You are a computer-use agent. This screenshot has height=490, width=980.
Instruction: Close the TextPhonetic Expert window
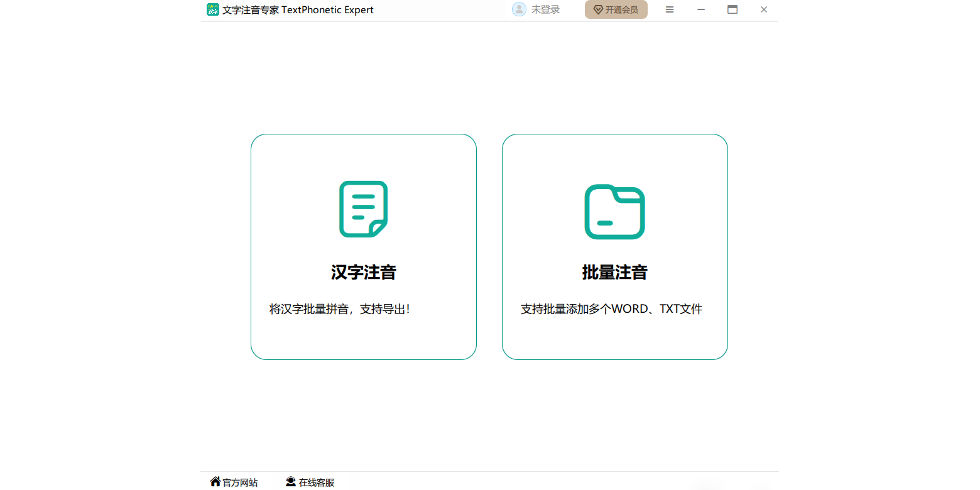[764, 9]
